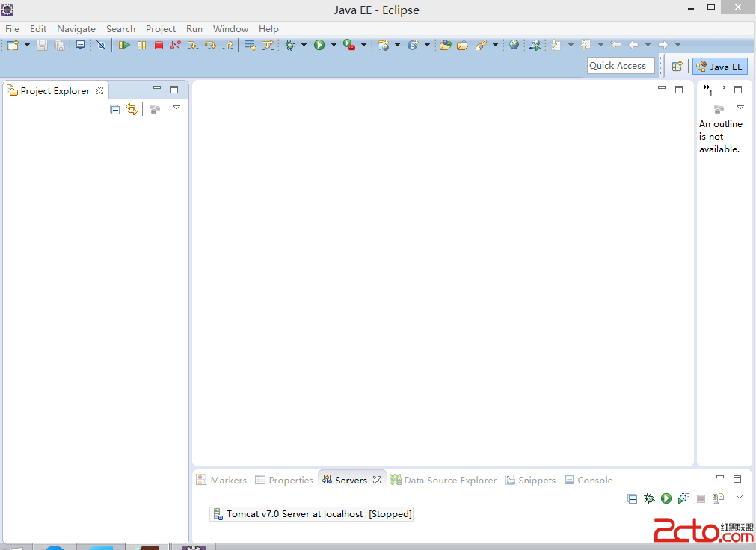Switch to the Markers tab
756x550 pixels.
(222, 480)
